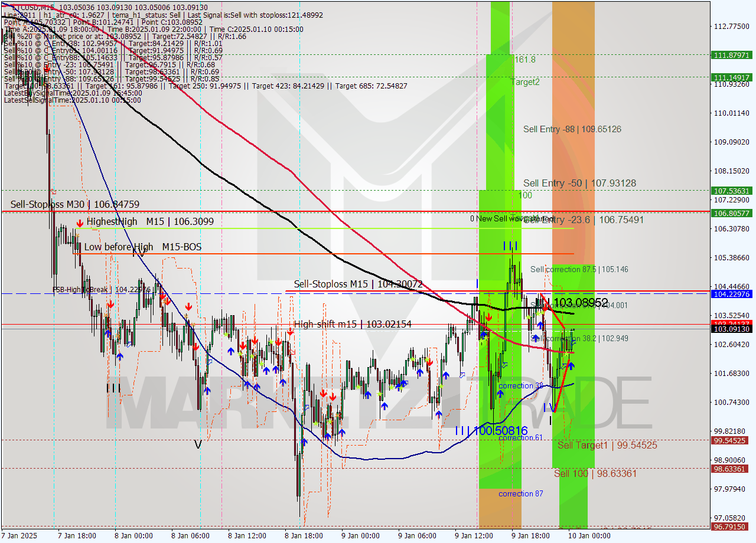Click the 9 Jan 00:00 time label
The image size is (756, 543).
(360, 536)
